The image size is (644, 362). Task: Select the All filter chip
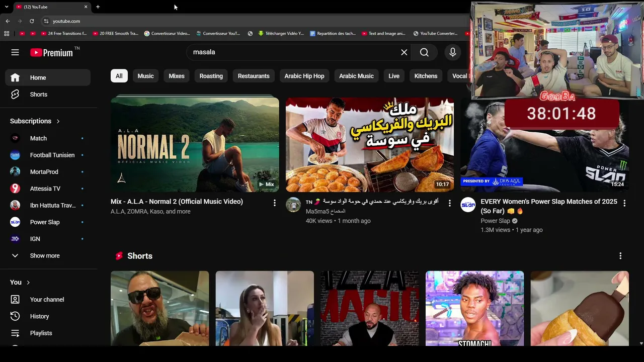[119, 76]
